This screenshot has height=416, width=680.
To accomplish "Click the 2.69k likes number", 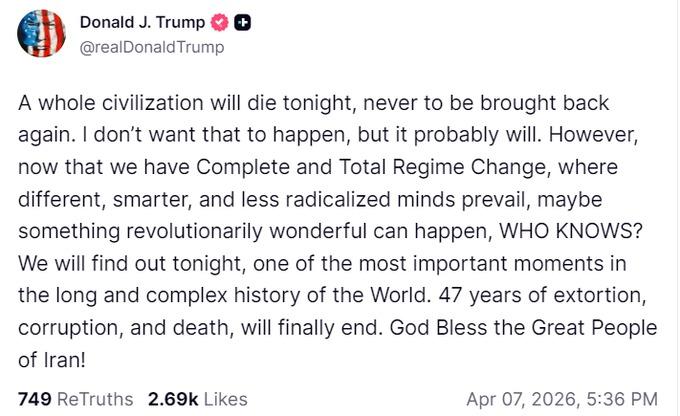I will coord(174,399).
